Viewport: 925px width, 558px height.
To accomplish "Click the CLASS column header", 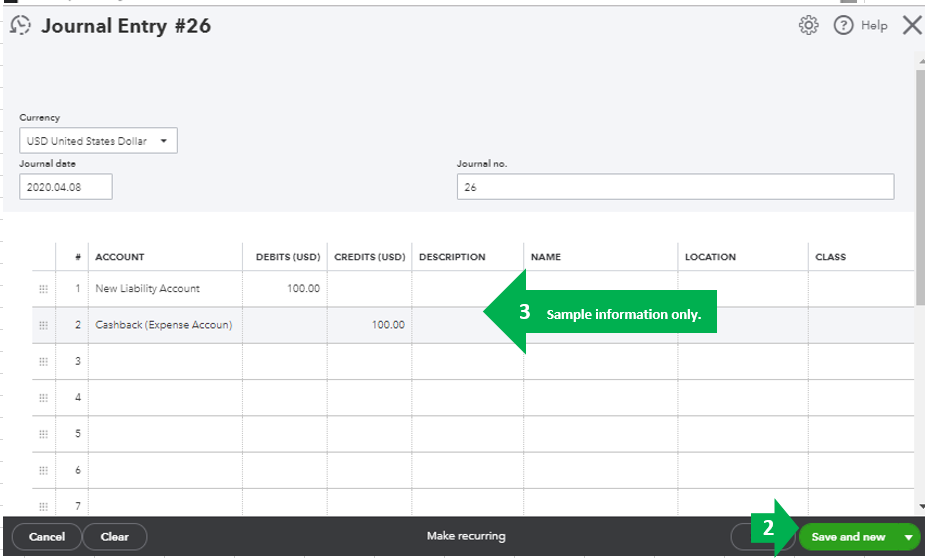I will [x=831, y=257].
